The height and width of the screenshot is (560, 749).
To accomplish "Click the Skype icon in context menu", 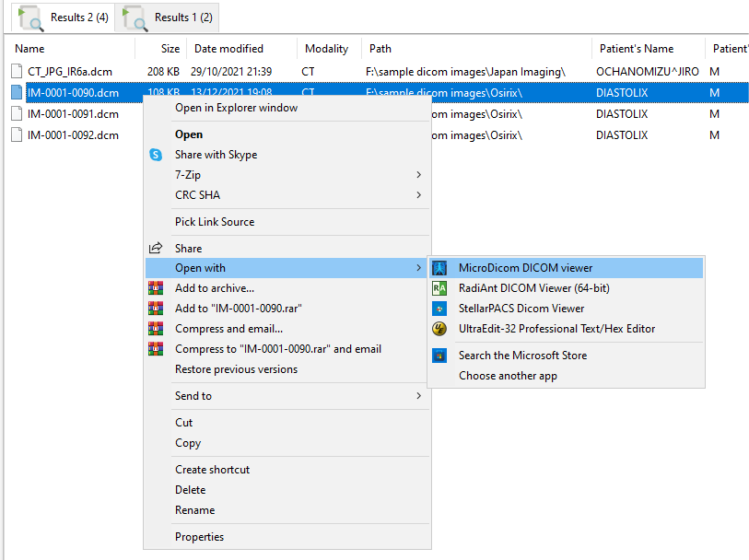I will [156, 155].
